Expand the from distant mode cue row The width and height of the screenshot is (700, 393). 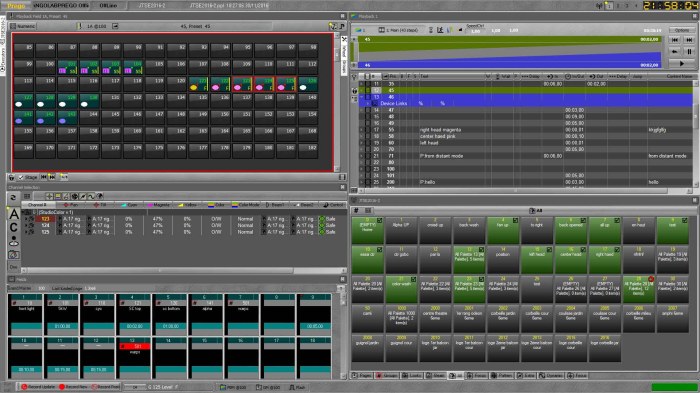[x=361, y=156]
